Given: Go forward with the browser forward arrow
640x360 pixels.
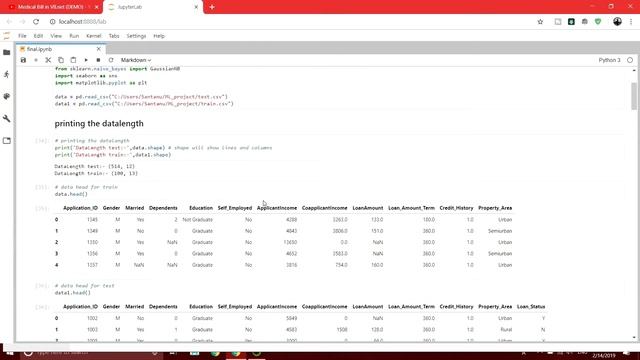Looking at the screenshot, I should click(22, 22).
